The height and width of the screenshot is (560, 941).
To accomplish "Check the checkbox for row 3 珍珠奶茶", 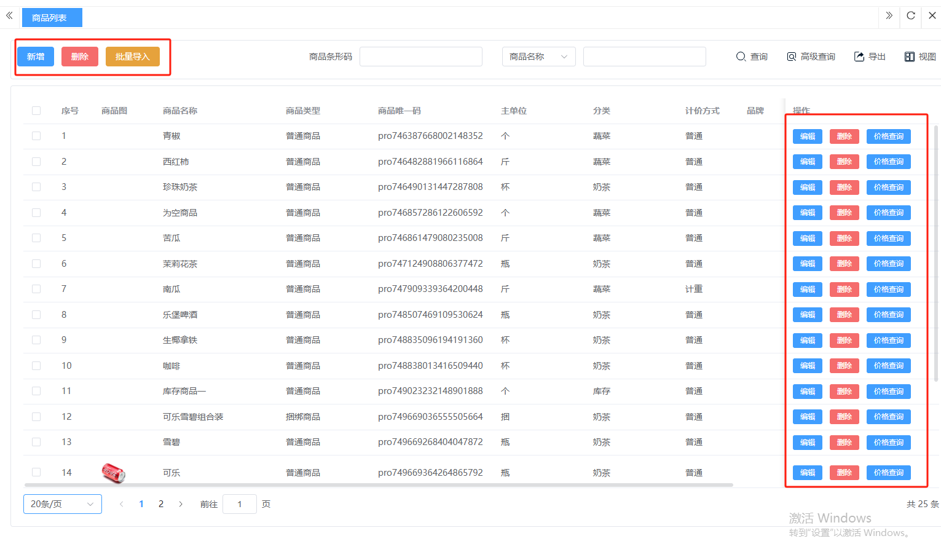I will pos(36,187).
